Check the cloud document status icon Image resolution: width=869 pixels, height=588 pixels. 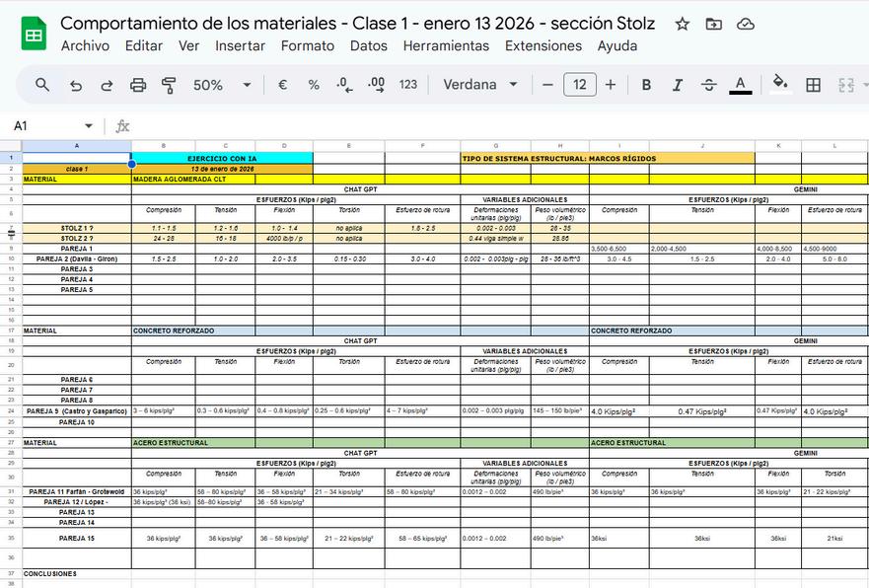point(746,24)
